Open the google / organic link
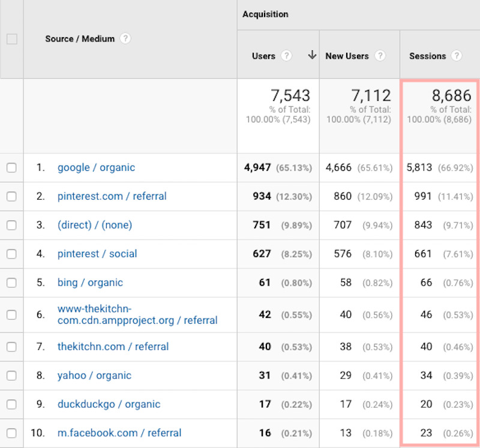Viewport: 480px width, 448px height. 96,168
